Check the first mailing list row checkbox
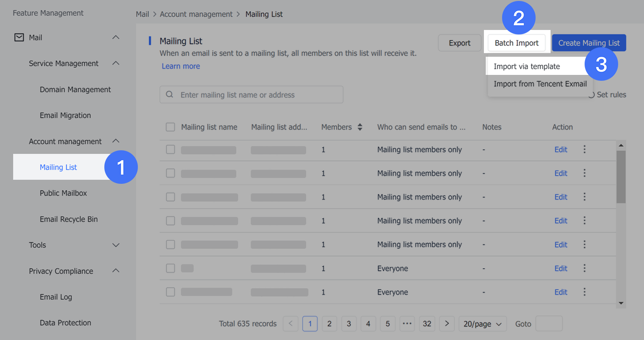 pos(170,149)
